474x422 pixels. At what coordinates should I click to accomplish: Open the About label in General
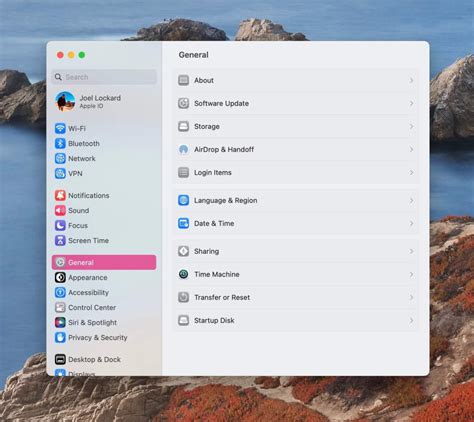coord(204,80)
